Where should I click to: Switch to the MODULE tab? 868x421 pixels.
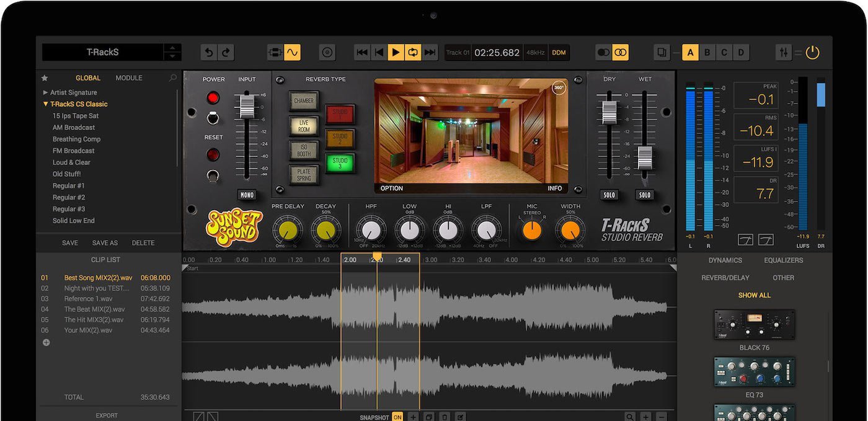(x=129, y=78)
